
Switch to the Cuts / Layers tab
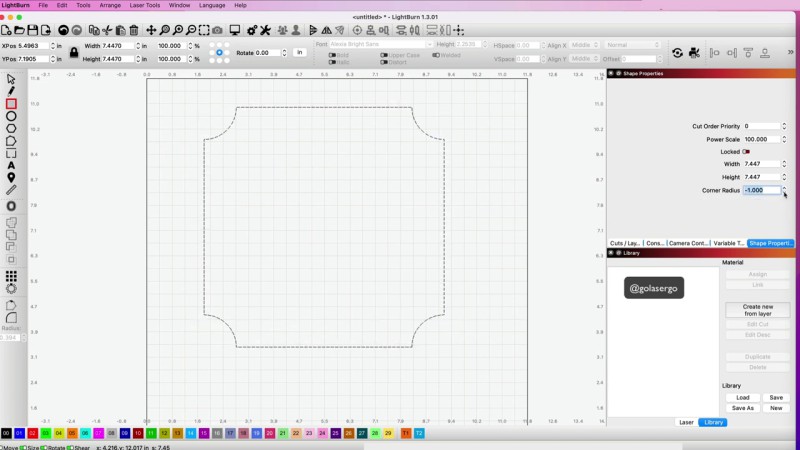click(625, 243)
